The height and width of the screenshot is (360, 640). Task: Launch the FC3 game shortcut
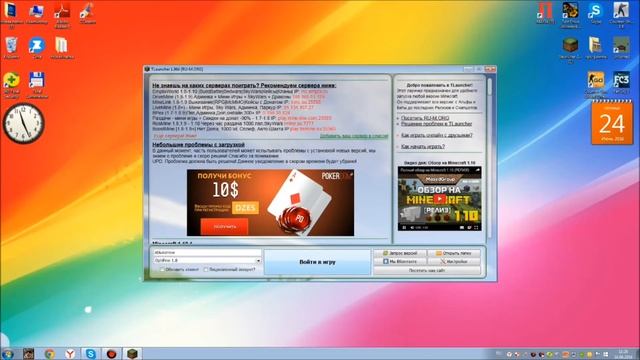tap(621, 82)
